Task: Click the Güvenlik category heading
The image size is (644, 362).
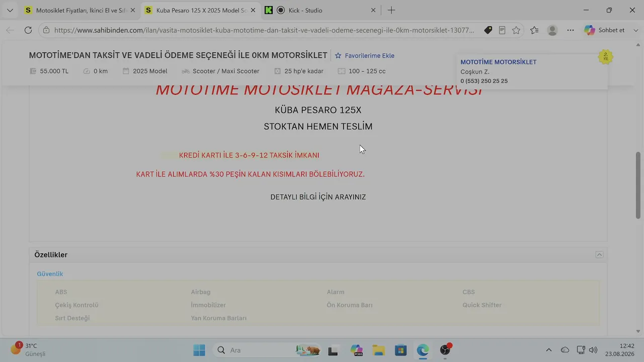Action: click(x=50, y=274)
